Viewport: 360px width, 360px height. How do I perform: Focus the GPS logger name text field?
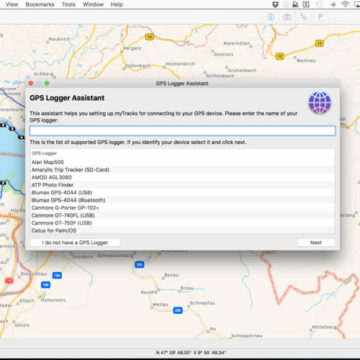click(182, 131)
